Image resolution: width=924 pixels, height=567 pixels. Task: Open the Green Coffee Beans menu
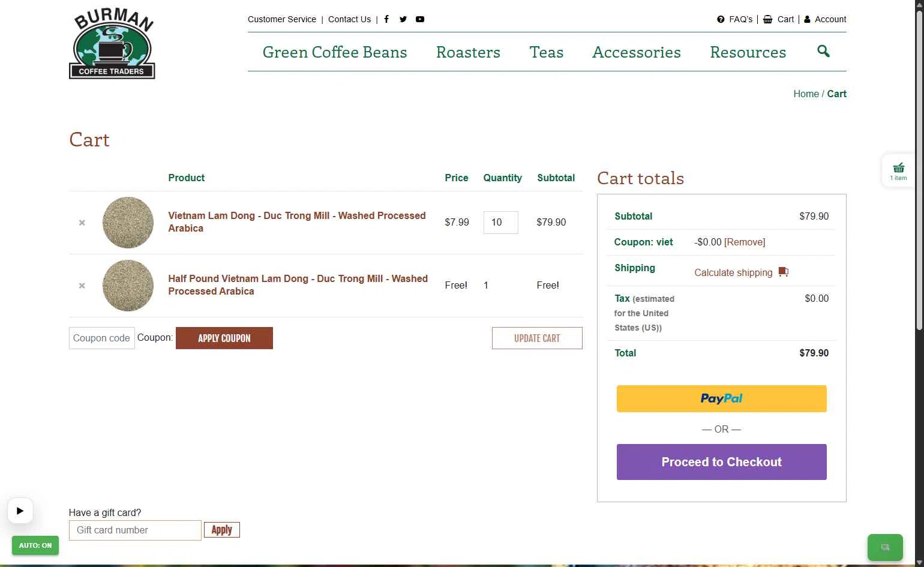coord(335,52)
